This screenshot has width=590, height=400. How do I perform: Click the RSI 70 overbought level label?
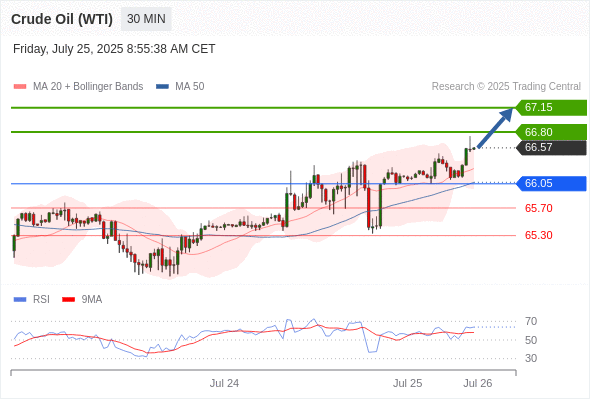click(531, 322)
